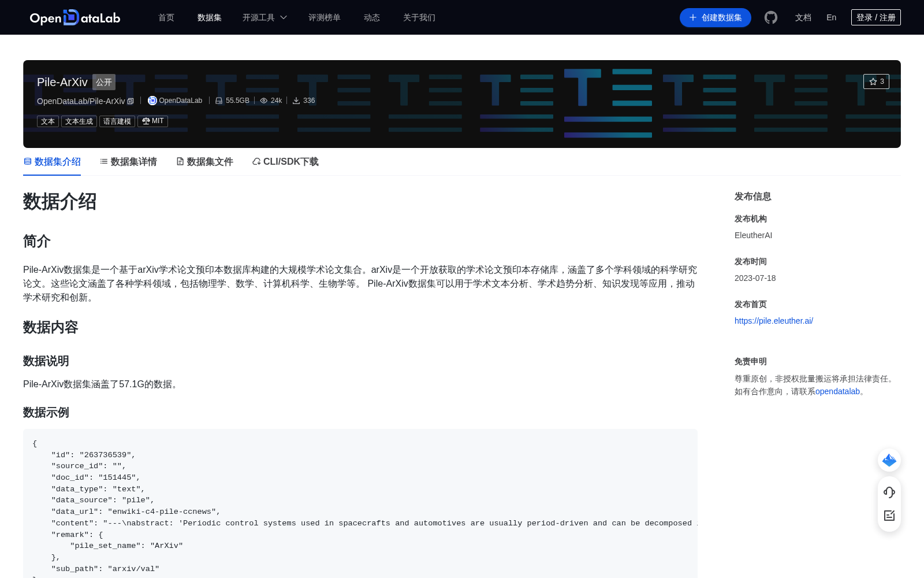Open the 动态 navigation item
924x578 pixels.
372,17
